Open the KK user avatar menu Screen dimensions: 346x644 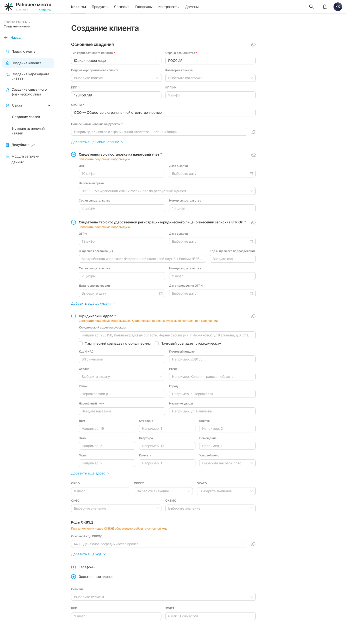(x=337, y=7)
